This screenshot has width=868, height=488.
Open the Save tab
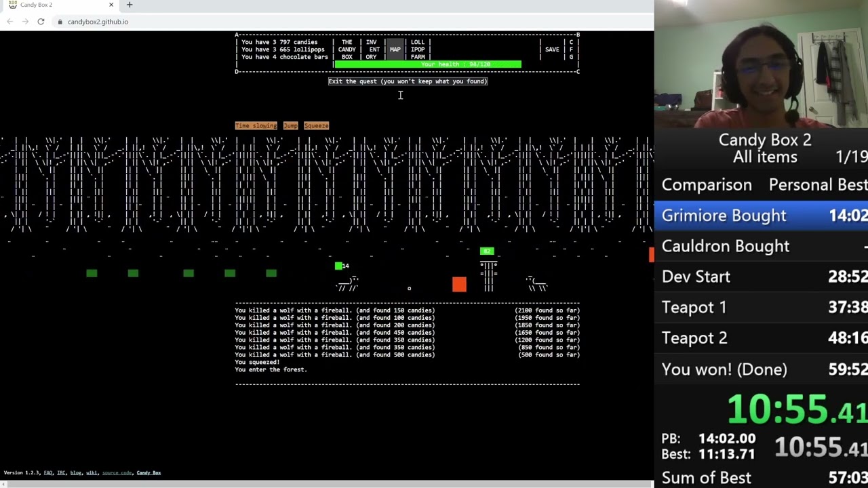[552, 49]
